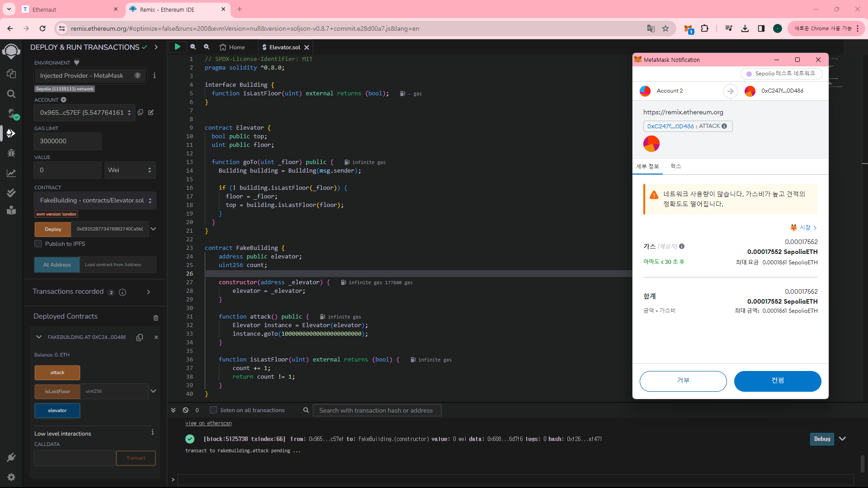Run the script with the green play button
Image resolution: width=868 pixels, height=488 pixels.
pos(178,47)
